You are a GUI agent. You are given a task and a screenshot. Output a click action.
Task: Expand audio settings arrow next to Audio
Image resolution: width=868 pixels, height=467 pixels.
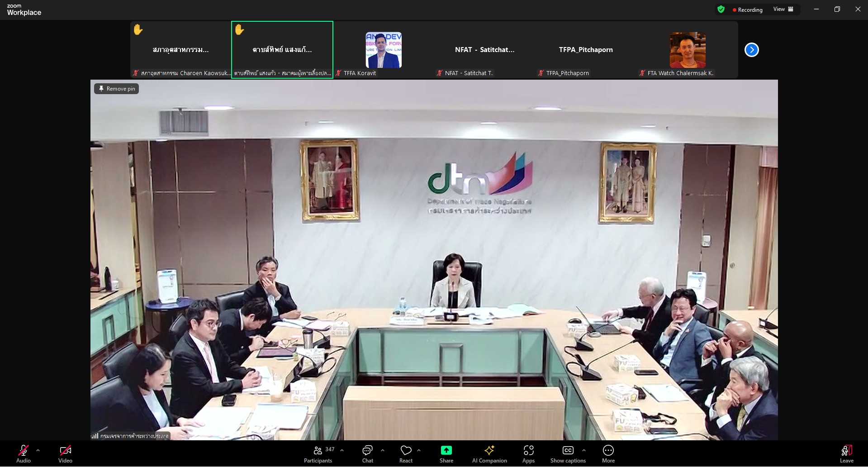point(38,450)
